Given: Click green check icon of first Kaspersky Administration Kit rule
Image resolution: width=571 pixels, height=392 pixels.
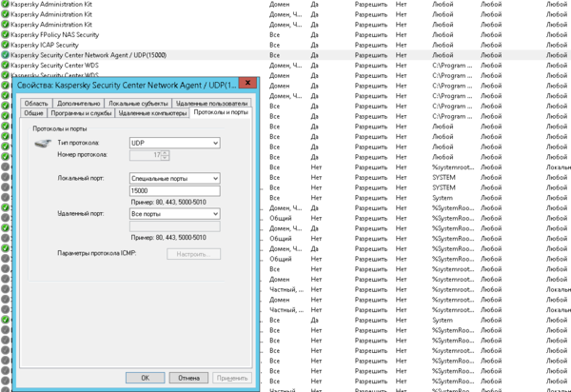Looking at the screenshot, I should (5, 5).
